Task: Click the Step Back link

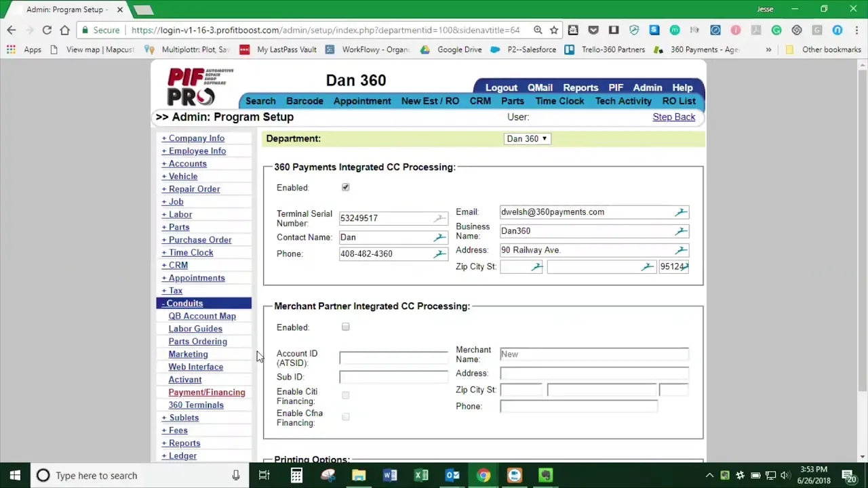Action: pyautogui.click(x=674, y=117)
